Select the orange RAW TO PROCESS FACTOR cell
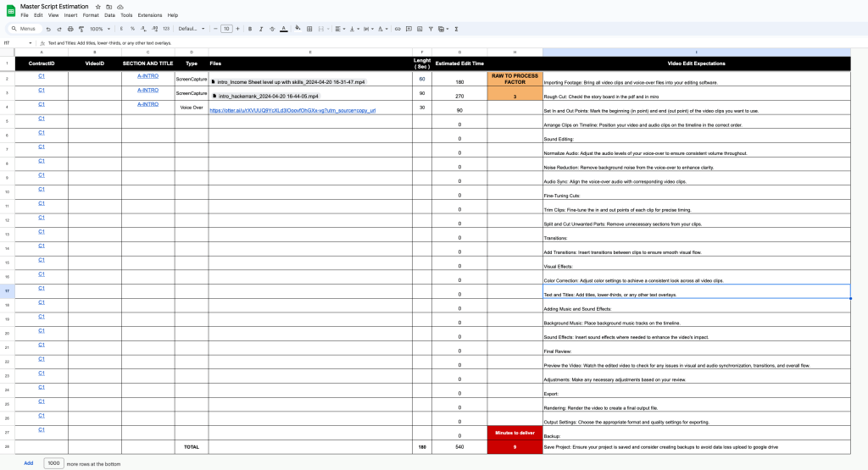 tap(515, 79)
